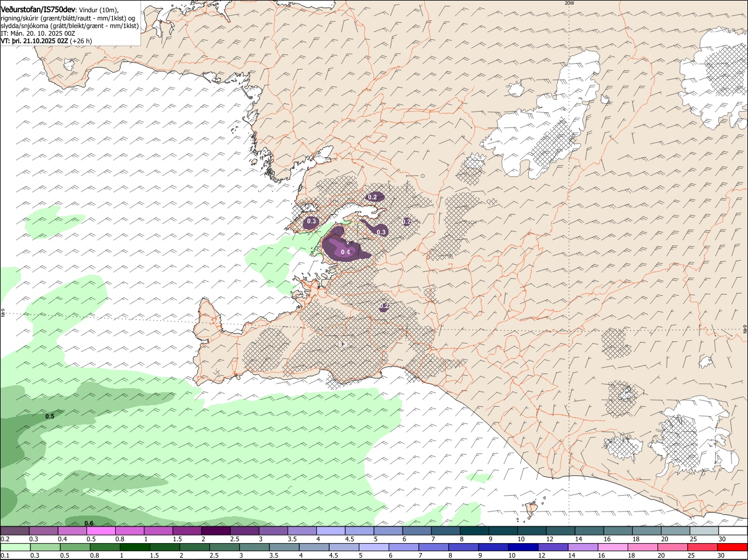Pick the 3 grey-green swatch, rain scale
The height and width of the screenshot is (560, 748).
(x=254, y=547)
